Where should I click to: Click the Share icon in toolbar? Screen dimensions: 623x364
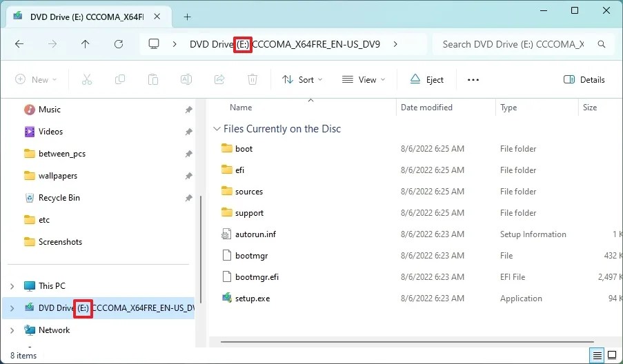pos(219,79)
